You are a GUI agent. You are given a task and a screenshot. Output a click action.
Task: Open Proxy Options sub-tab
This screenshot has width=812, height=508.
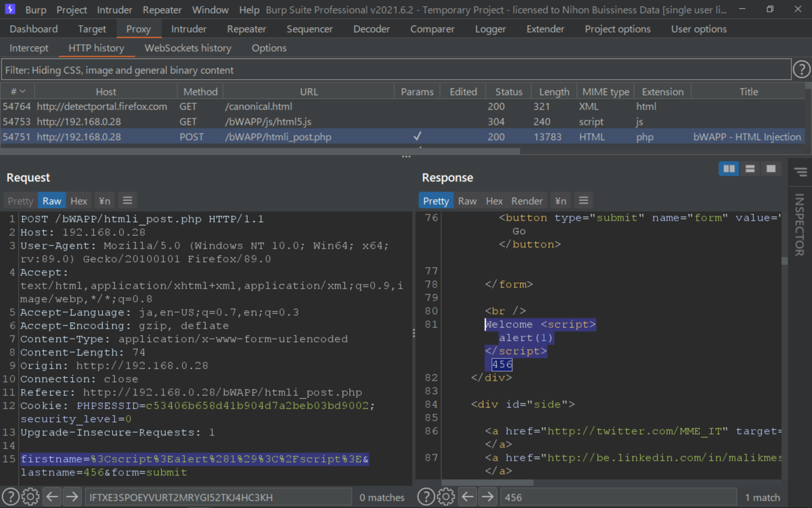(x=269, y=48)
